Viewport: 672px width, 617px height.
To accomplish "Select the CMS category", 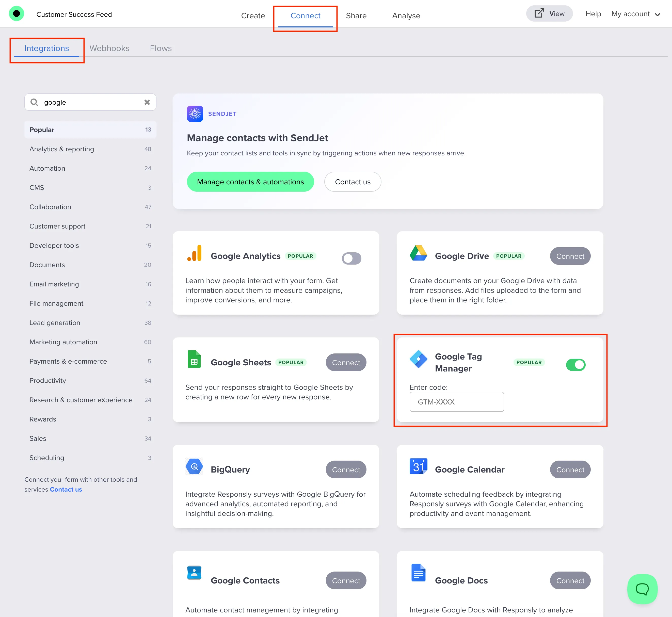I will [x=90, y=188].
